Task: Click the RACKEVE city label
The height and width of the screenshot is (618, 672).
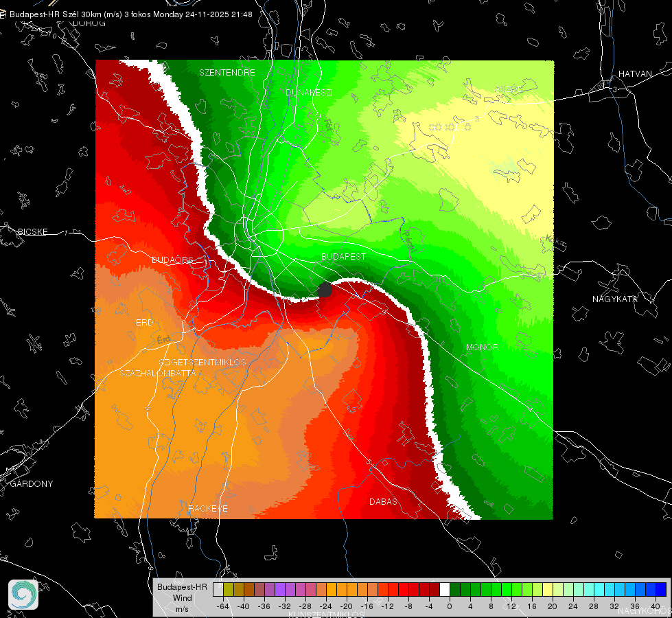Action: pyautogui.click(x=208, y=509)
